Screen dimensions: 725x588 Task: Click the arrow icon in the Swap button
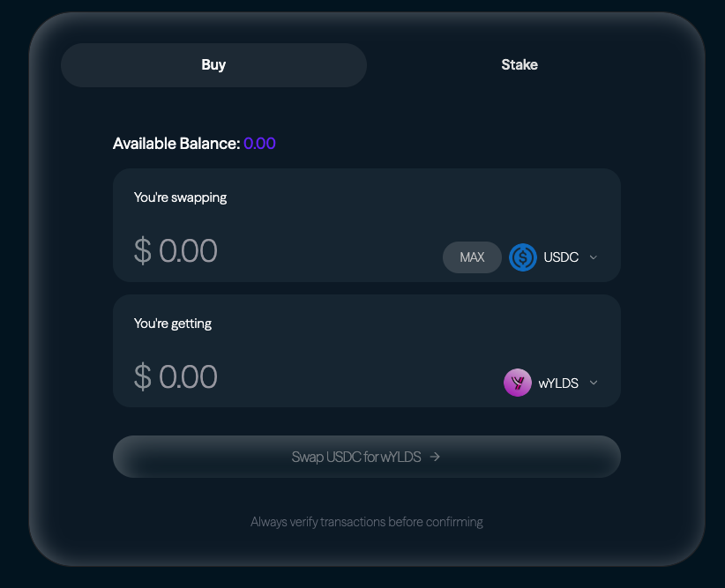click(x=435, y=457)
